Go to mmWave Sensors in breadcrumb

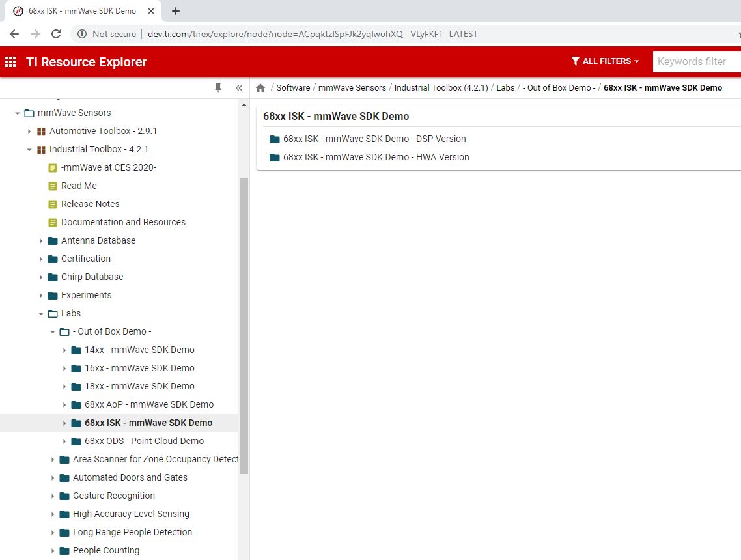(x=352, y=87)
